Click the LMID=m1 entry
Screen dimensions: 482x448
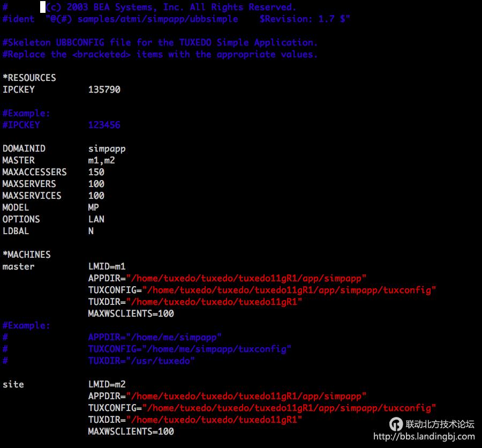[107, 266]
